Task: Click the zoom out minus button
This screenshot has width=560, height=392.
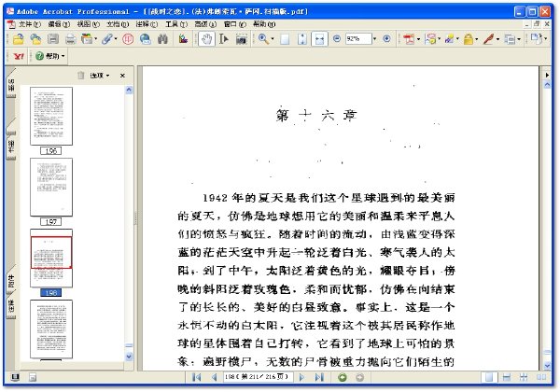Action: (336, 38)
